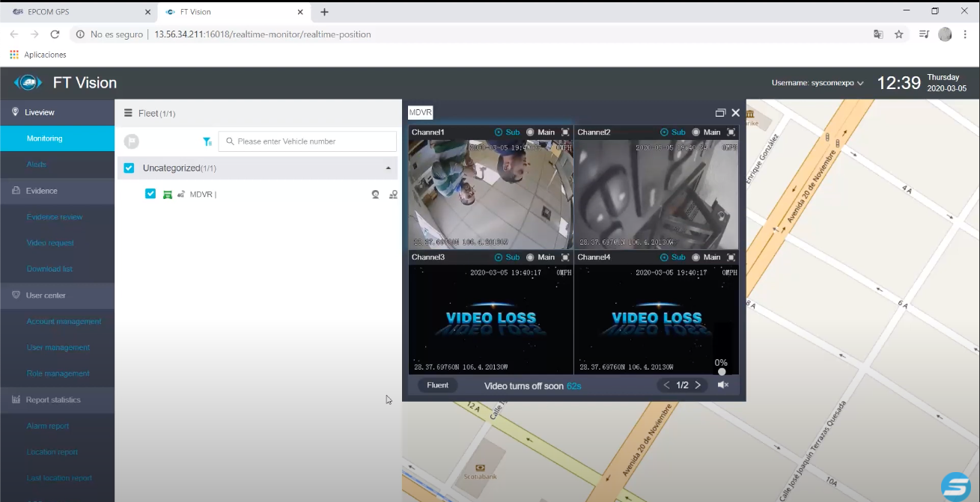
Task: Open Alarm report link in sidebar
Action: (48, 426)
